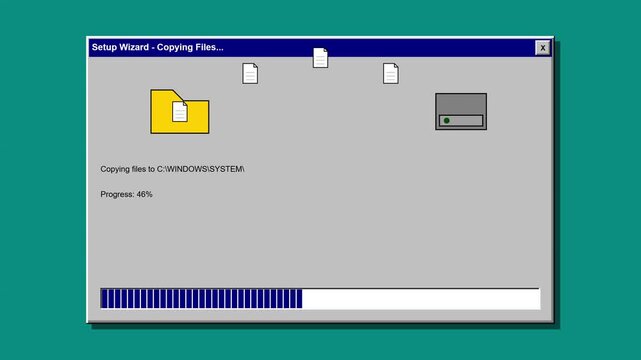Close the Setup Wizard dialog
The height and width of the screenshot is (360, 641).
(x=542, y=48)
